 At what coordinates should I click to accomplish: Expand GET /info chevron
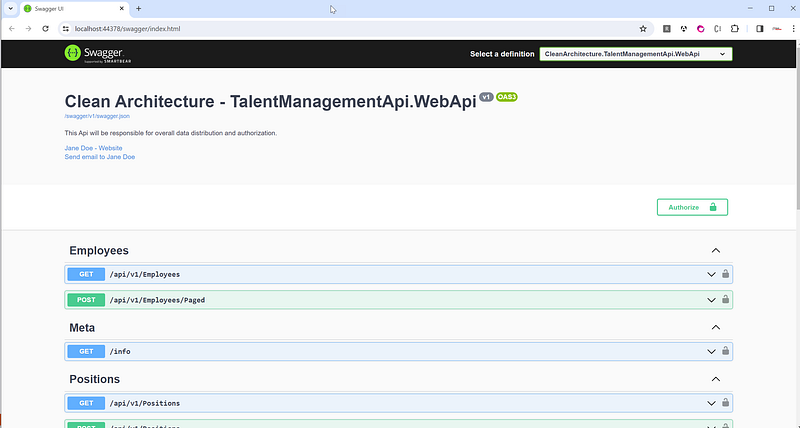click(711, 351)
